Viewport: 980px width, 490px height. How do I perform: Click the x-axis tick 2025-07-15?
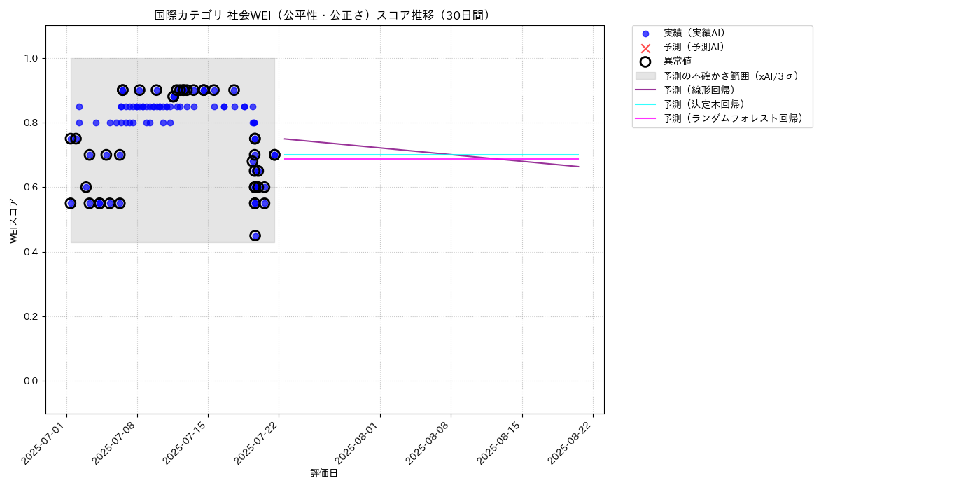point(187,442)
